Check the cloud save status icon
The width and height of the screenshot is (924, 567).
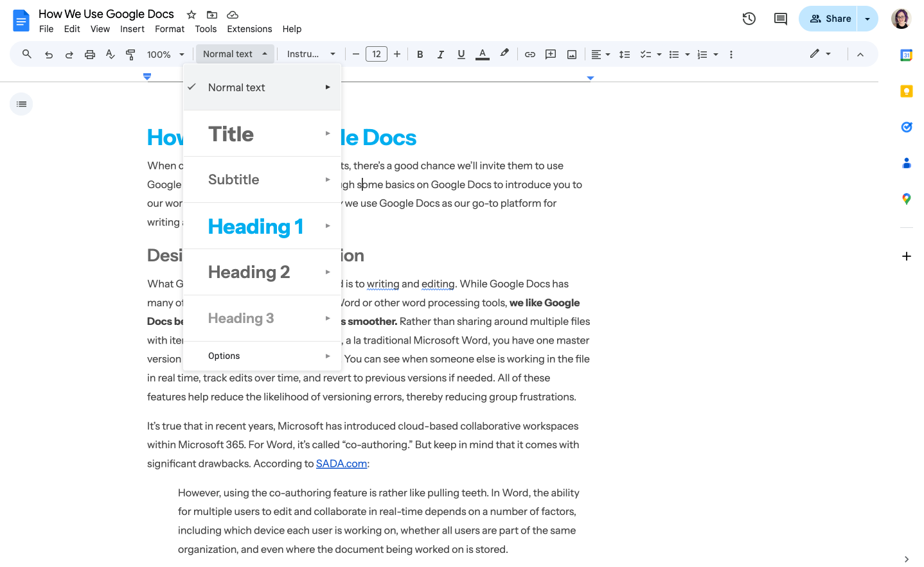[x=233, y=15]
